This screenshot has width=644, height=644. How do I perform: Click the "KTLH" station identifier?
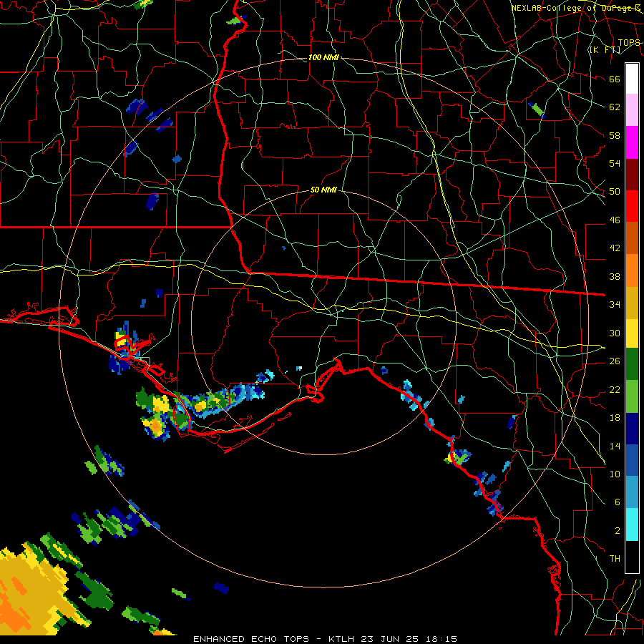coord(343,639)
